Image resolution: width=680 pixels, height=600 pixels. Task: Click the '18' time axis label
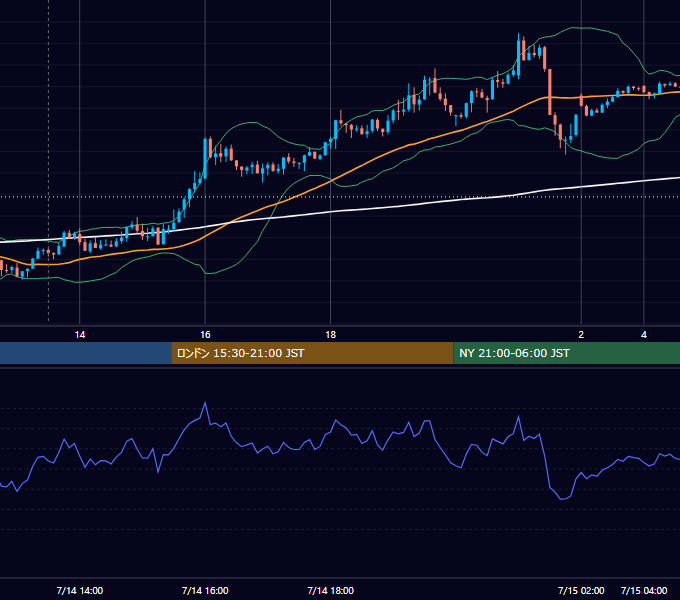click(x=330, y=335)
